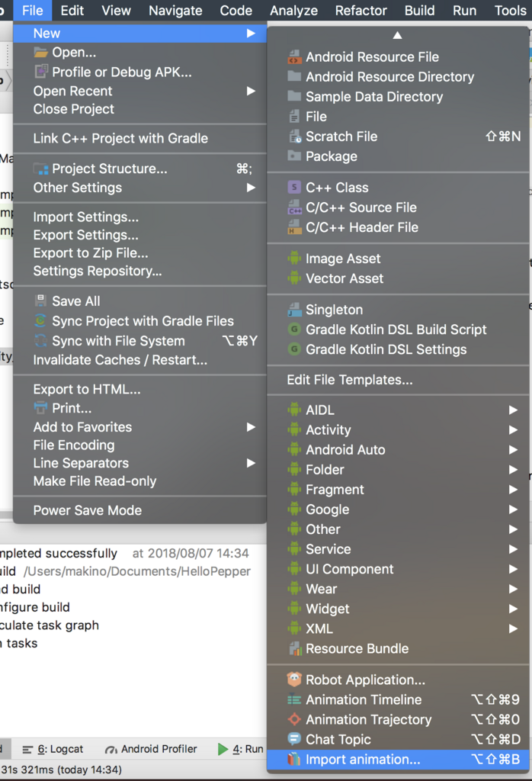Click the Singleton file icon
This screenshot has width=532, height=781.
coord(294,310)
